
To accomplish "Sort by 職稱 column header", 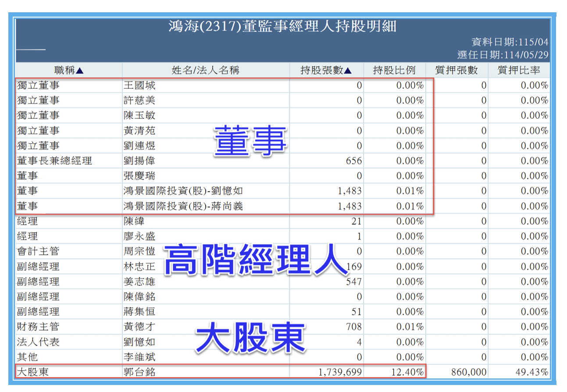I will point(68,70).
